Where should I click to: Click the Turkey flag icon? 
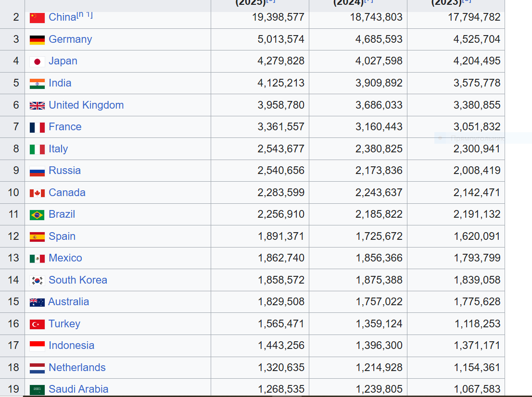(x=37, y=324)
